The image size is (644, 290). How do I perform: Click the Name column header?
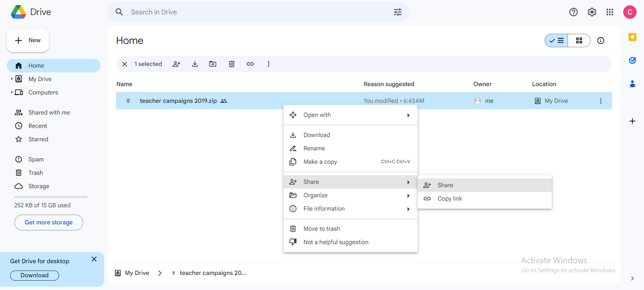pos(124,84)
